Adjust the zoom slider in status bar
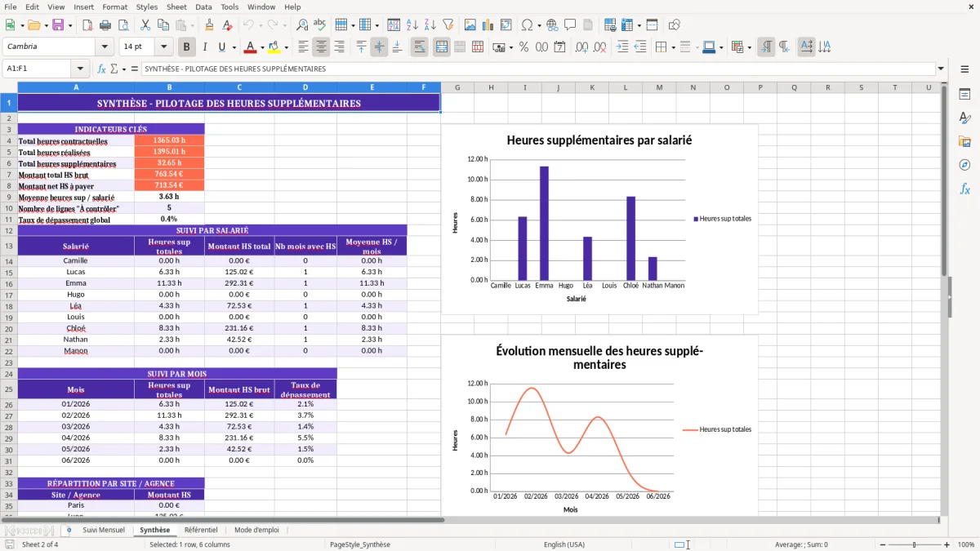This screenshot has height=551, width=980. [914, 544]
